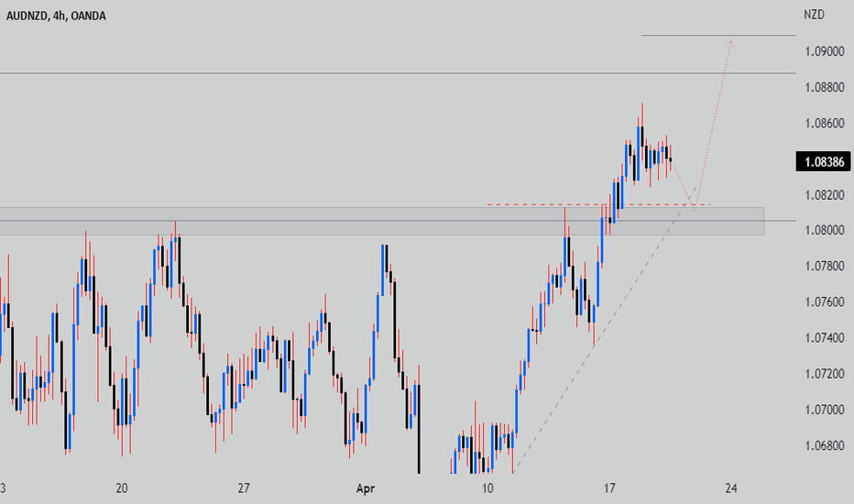The height and width of the screenshot is (504, 854).
Task: Click the 17 date label on time axis
Action: pyautogui.click(x=609, y=488)
